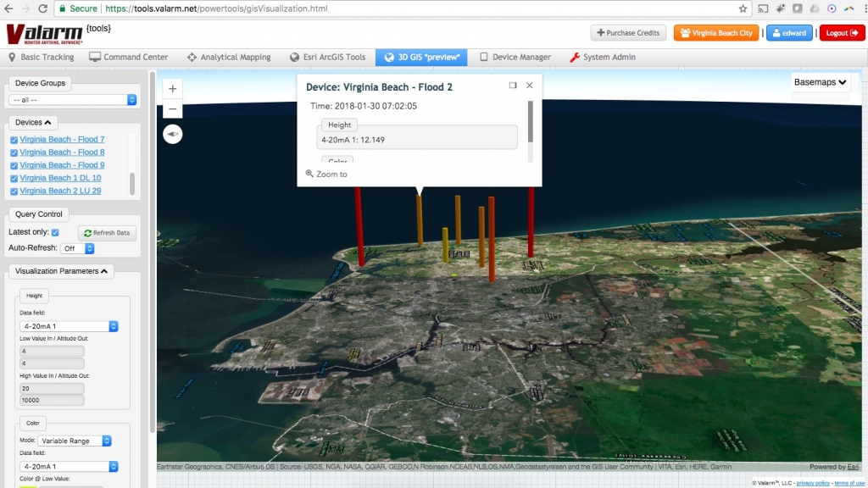The image size is (868, 488).
Task: Zoom in the map with plus button
Action: (173, 88)
